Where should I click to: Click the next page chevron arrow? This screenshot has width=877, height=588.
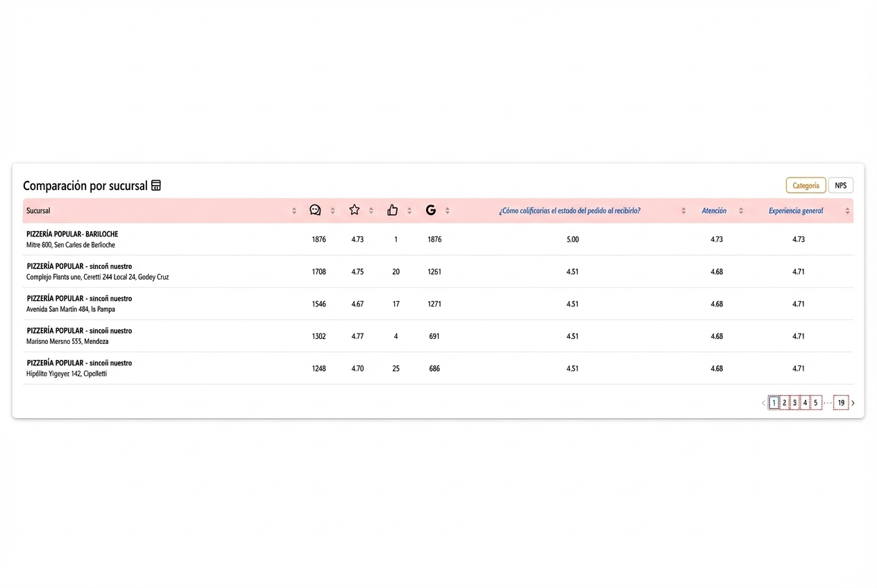(853, 402)
